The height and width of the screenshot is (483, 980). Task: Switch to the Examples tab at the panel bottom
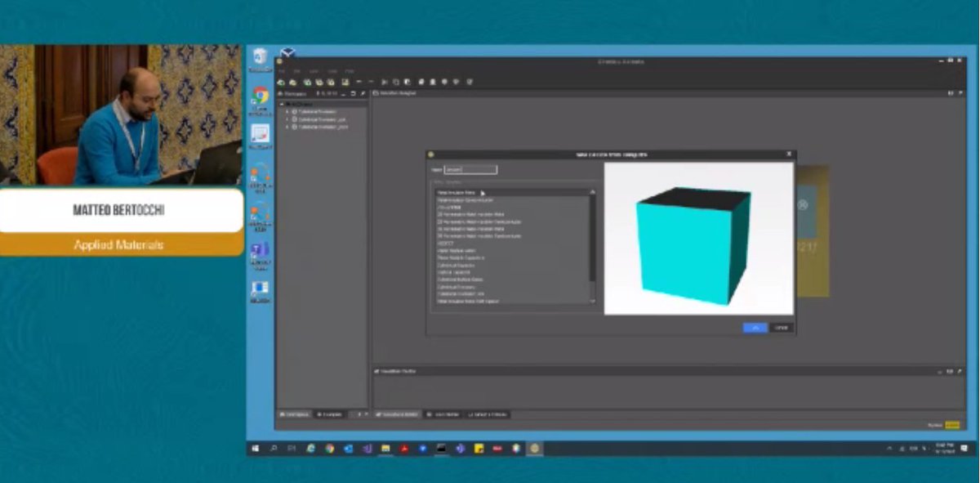(330, 414)
